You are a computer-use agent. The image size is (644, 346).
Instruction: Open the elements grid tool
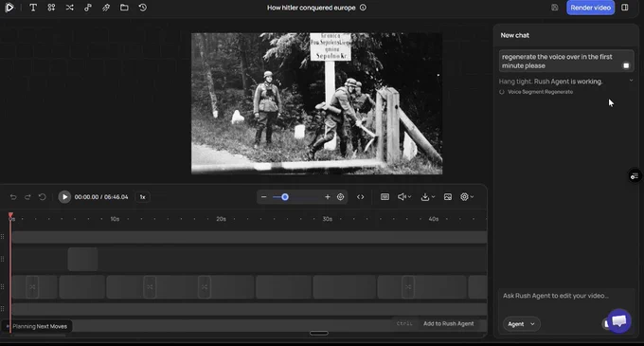coord(51,8)
